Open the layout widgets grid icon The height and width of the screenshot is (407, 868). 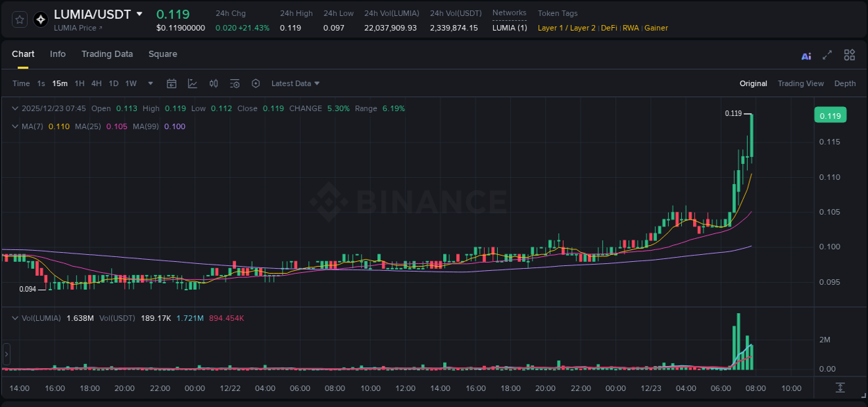click(849, 55)
